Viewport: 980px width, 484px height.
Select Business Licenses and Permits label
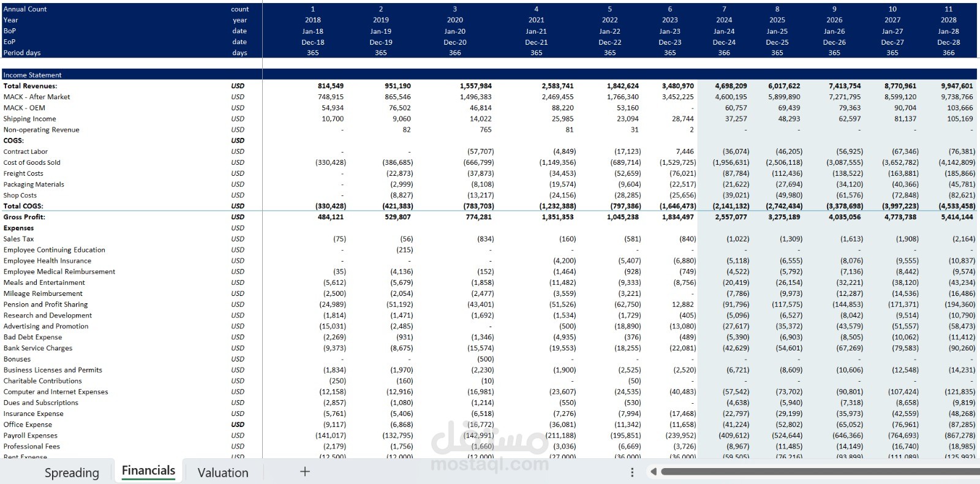(x=53, y=370)
